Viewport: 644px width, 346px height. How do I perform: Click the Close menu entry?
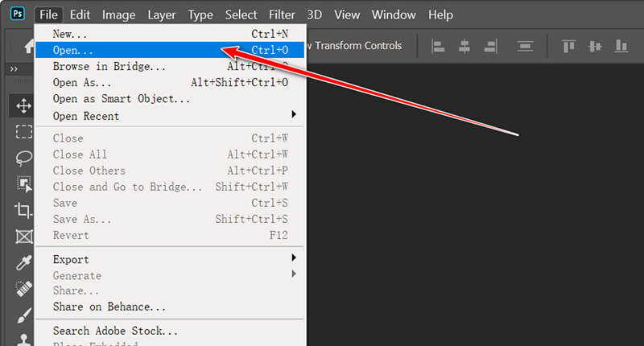tap(170, 138)
